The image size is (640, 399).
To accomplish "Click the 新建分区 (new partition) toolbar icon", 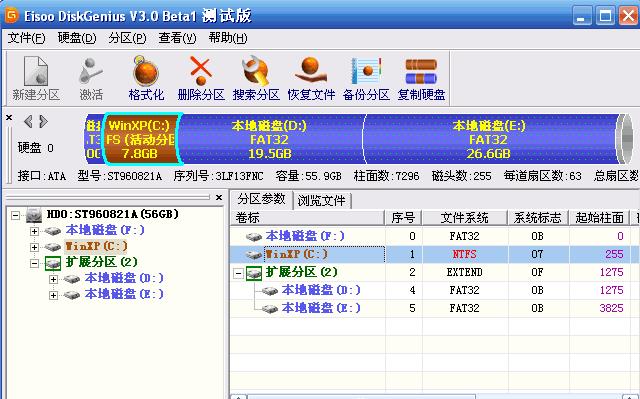I will coord(36,78).
